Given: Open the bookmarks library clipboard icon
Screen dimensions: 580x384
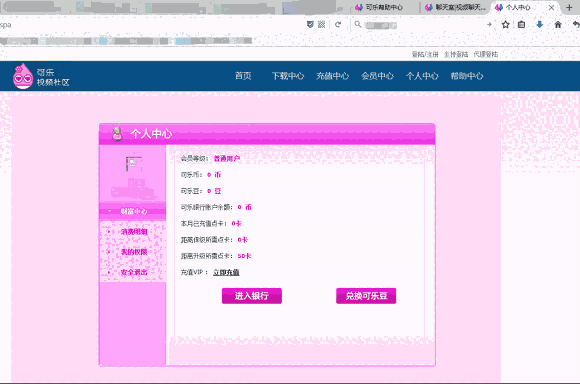Looking at the screenshot, I should click(522, 24).
